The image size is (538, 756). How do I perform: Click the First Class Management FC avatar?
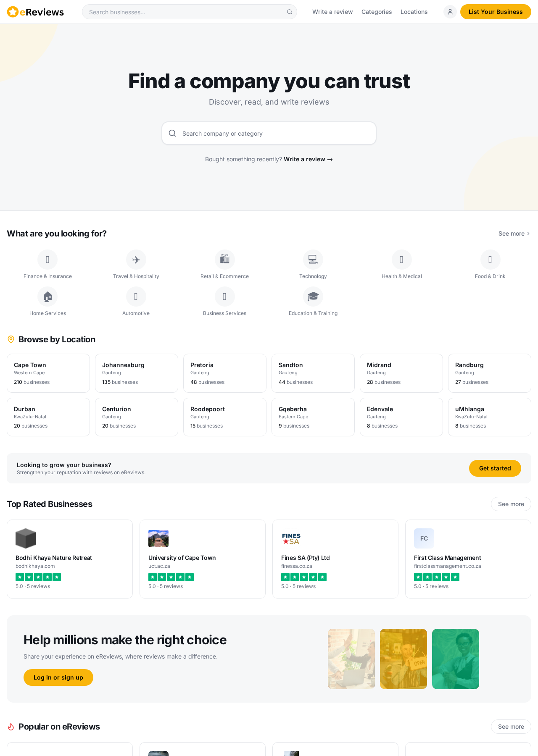pyautogui.click(x=424, y=538)
